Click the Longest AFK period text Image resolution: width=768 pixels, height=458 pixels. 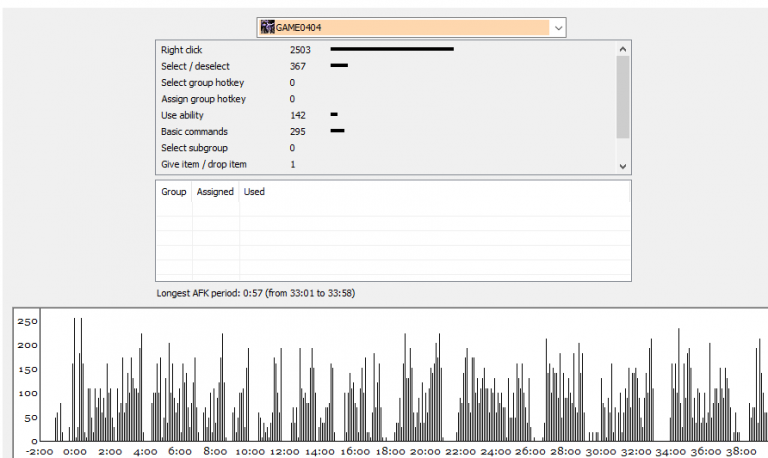[256, 293]
